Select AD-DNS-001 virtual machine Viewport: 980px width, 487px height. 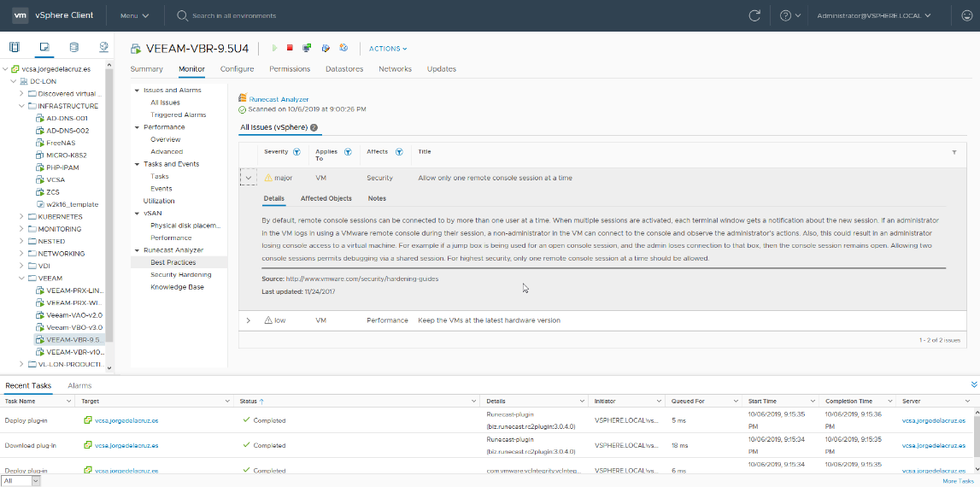[67, 118]
